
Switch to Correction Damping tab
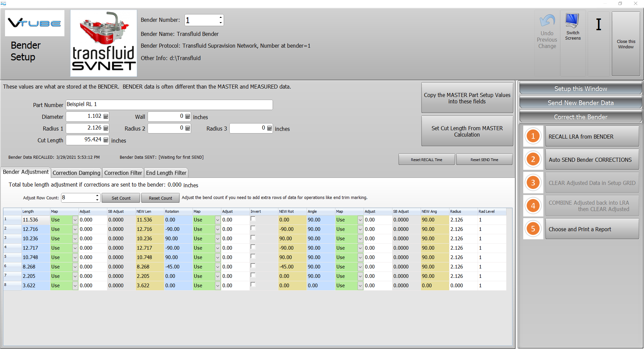[76, 173]
